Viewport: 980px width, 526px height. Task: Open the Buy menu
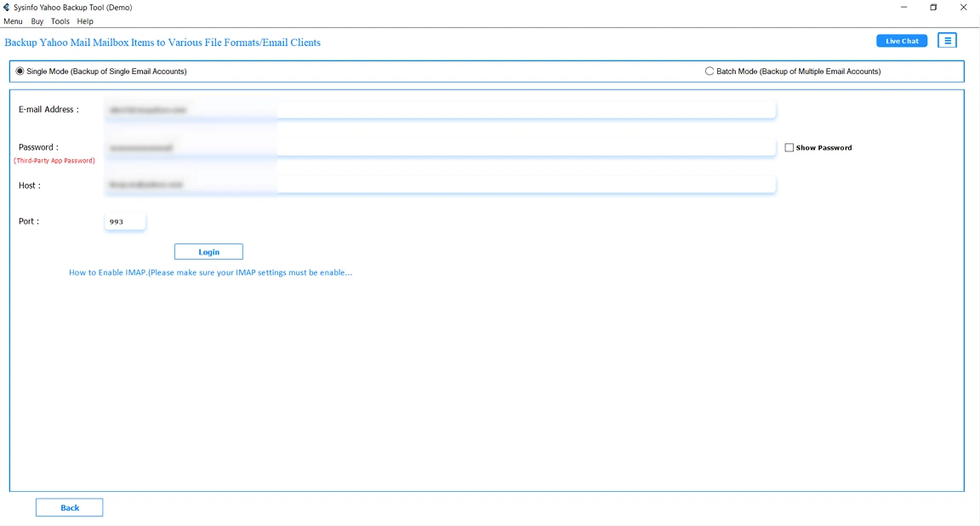coord(37,21)
